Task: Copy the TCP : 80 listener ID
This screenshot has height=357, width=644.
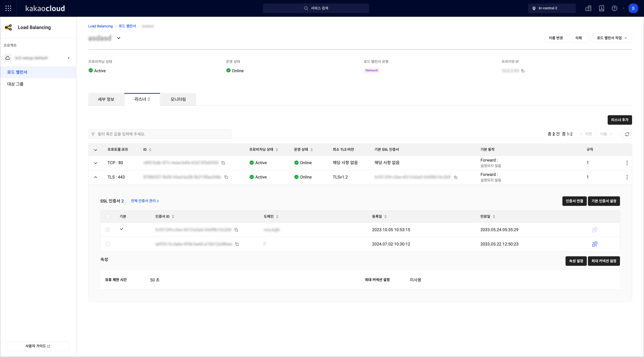Action: [x=223, y=163]
